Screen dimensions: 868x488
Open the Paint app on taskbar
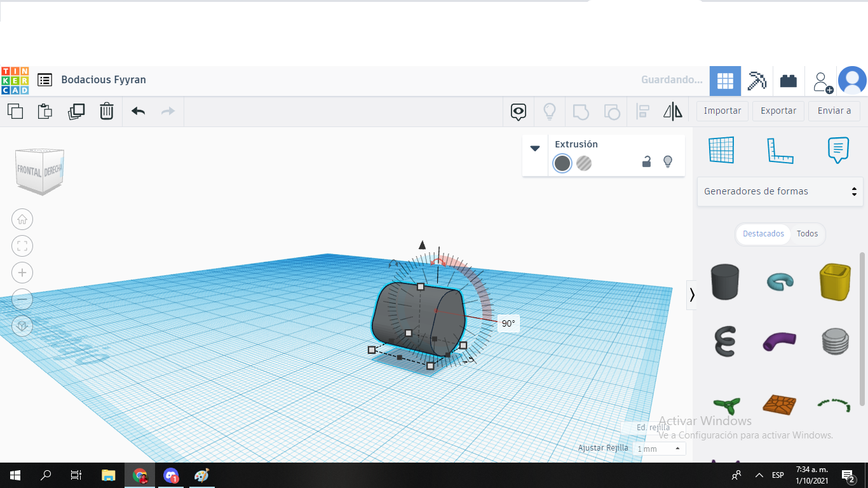tap(201, 475)
